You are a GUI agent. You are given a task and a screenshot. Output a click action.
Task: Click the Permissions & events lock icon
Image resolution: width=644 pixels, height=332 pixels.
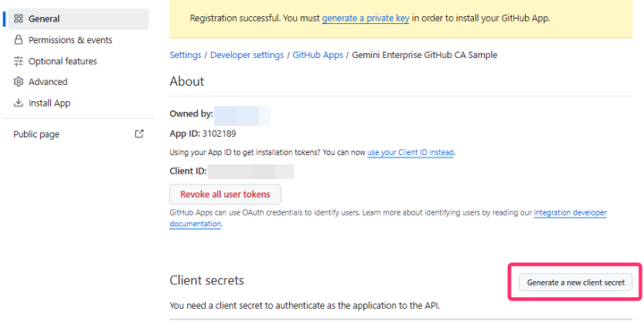click(x=19, y=40)
